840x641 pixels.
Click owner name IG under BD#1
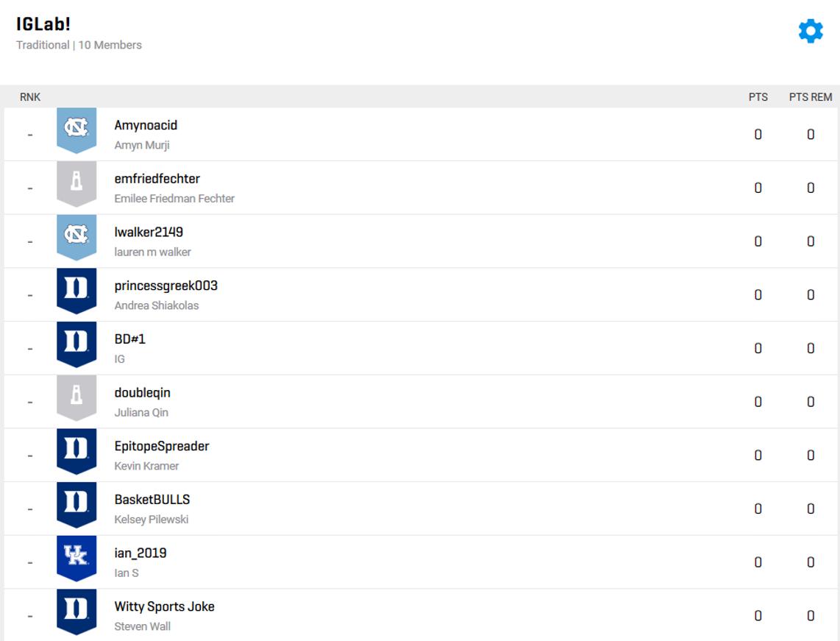pos(119,359)
